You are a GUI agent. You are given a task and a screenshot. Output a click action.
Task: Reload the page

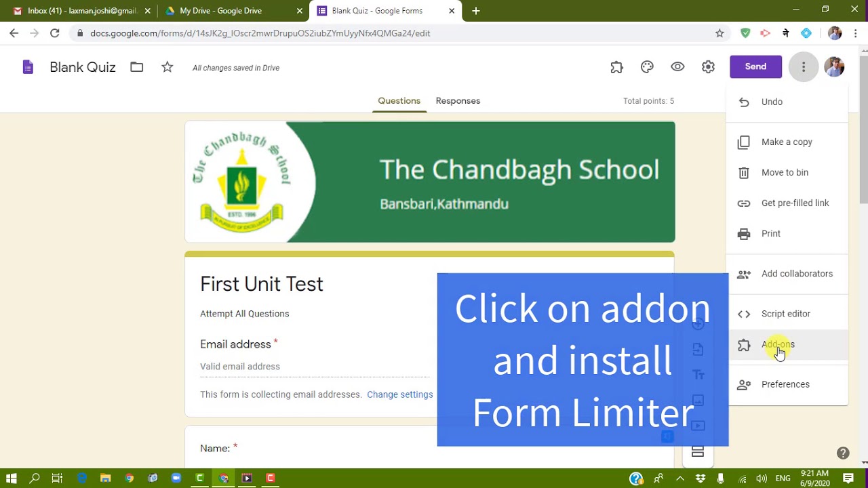[55, 33]
